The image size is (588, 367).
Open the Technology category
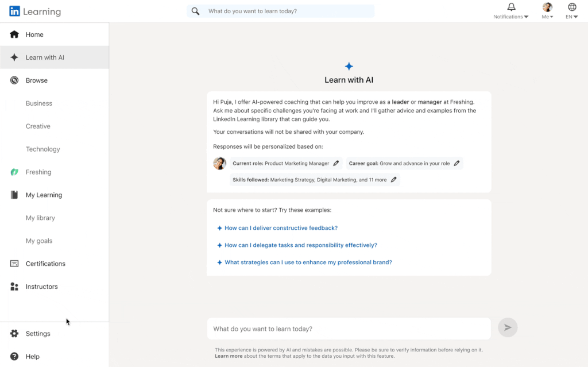point(42,149)
